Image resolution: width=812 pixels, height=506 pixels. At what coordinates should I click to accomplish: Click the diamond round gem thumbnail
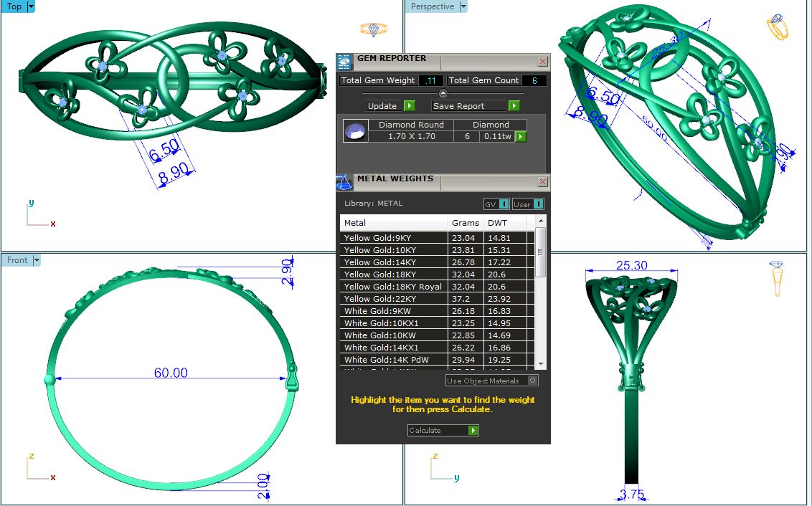coord(356,131)
